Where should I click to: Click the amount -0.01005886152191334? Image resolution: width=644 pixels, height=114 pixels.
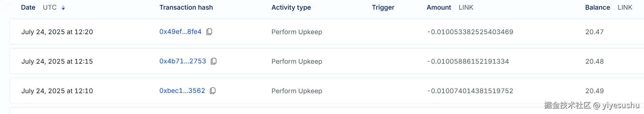468,62
